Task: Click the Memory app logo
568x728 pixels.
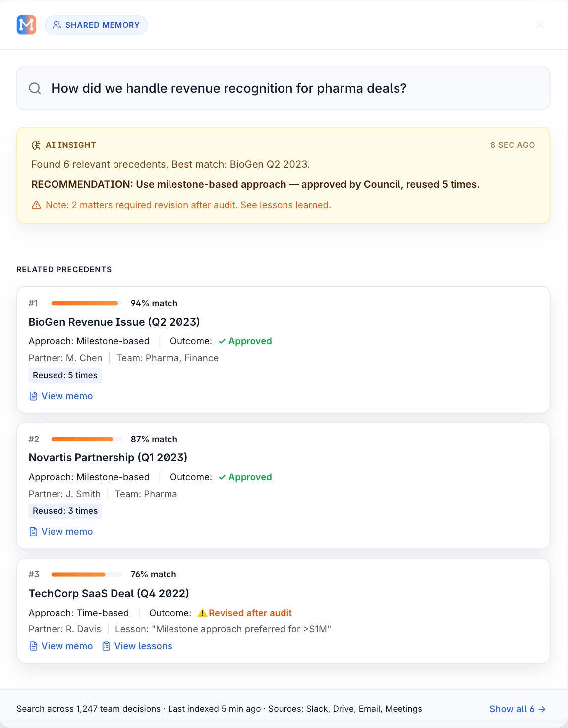Action: coord(27,24)
